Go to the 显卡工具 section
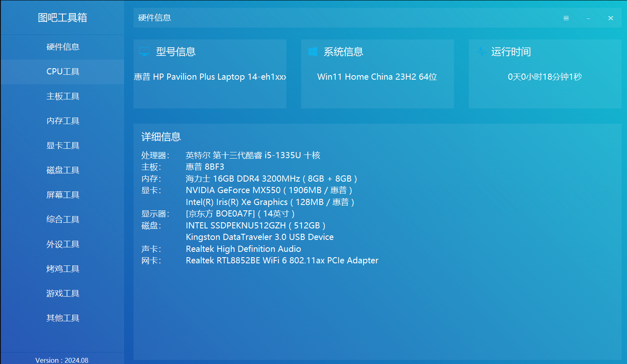Viewport: 627px width, 364px height. click(x=62, y=145)
